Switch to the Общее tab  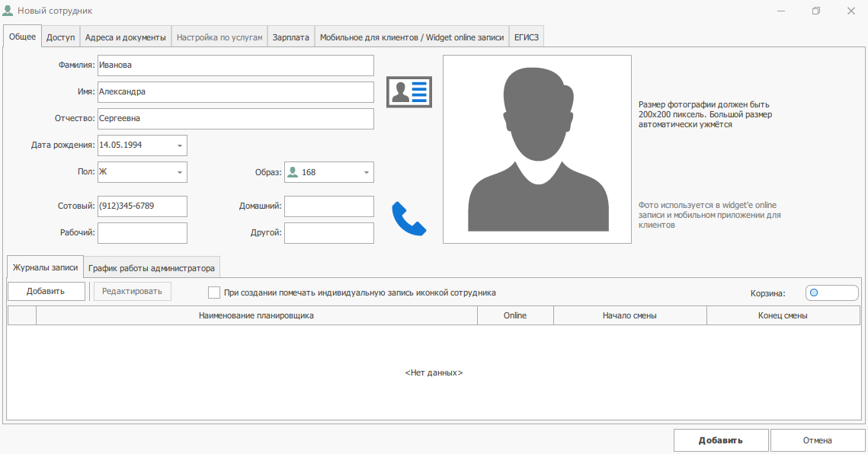click(22, 37)
